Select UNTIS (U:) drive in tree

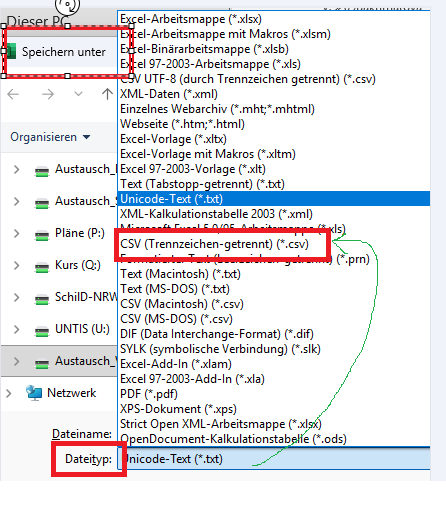82,329
